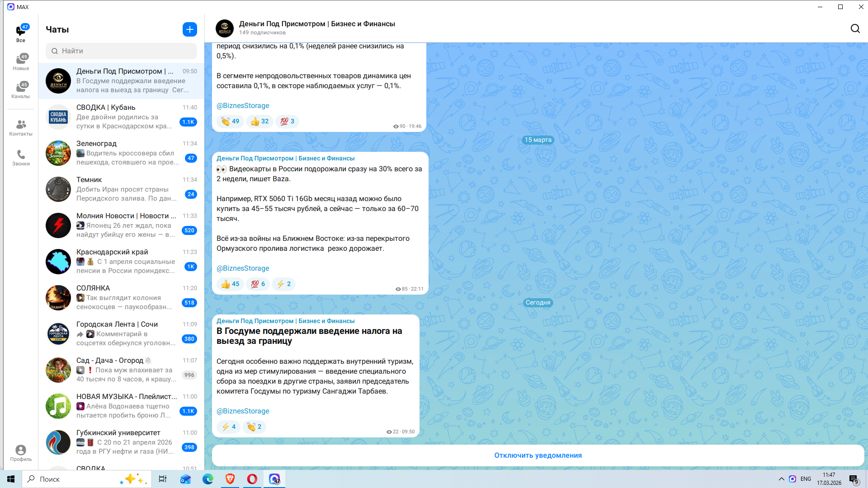Open the Контакты sidebar section
Viewport: 868px width, 488px height.
pyautogui.click(x=21, y=128)
